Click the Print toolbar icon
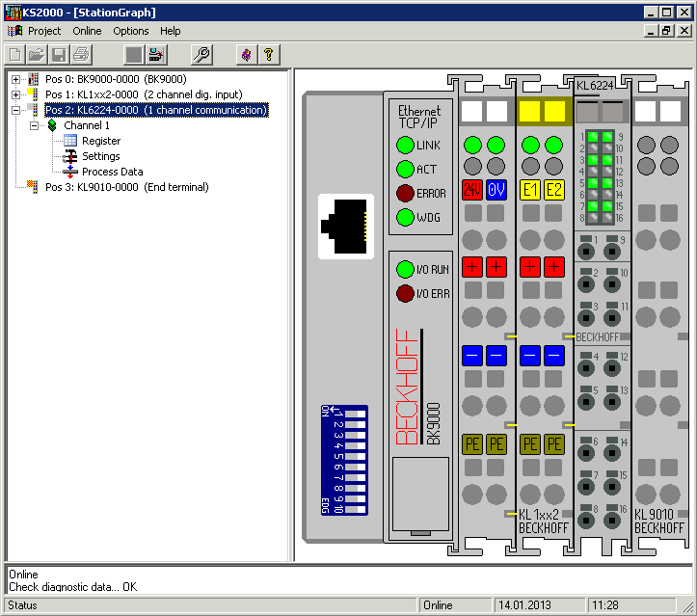Screen dimensions: 697x616 click(x=81, y=55)
